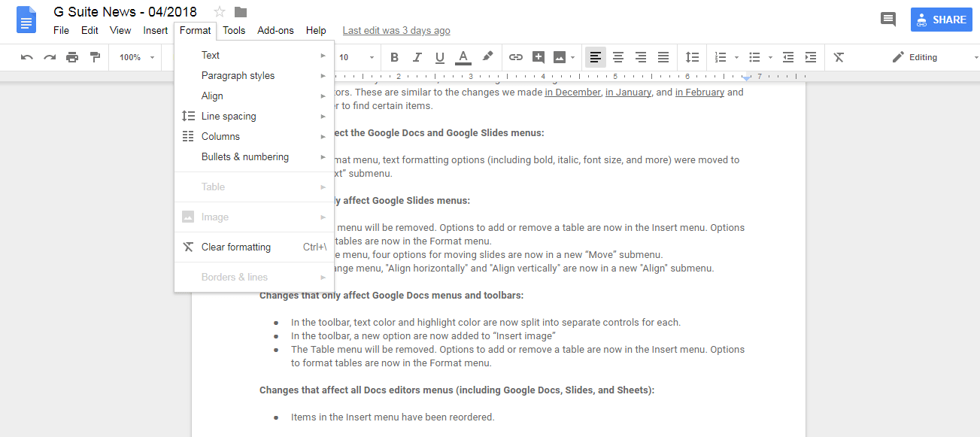Screen dimensions: 980x437
Task: Click the blue SHARE button
Action: point(941,19)
